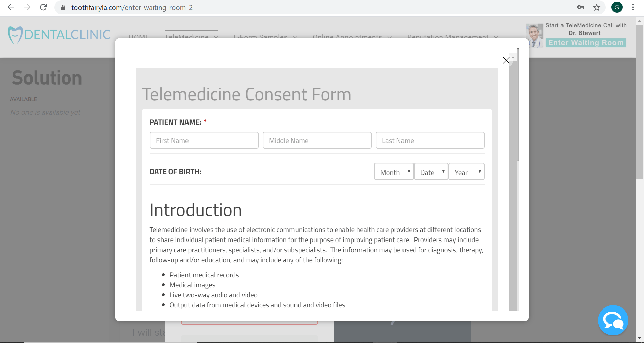The image size is (644, 343).
Task: Expand the Month dropdown
Action: pos(394,171)
